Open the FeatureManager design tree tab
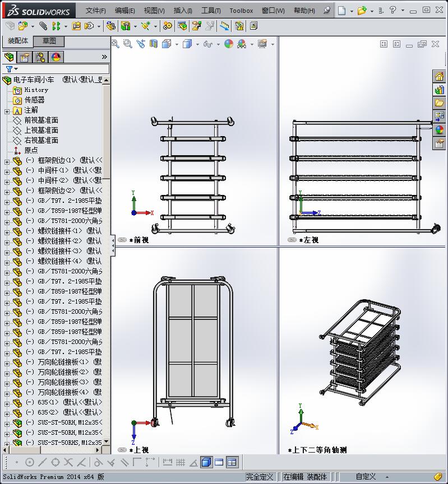The height and width of the screenshot is (484, 448). 9,57
